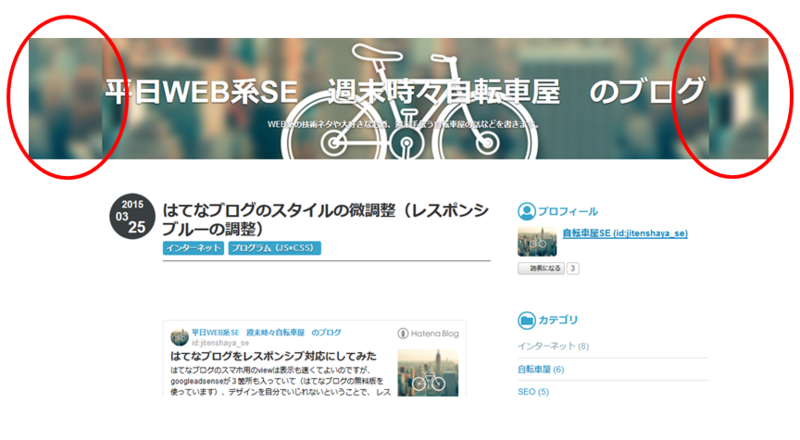Image resolution: width=800 pixels, height=440 pixels.
Task: Open the インターネット (8) category link
Action: tap(553, 346)
